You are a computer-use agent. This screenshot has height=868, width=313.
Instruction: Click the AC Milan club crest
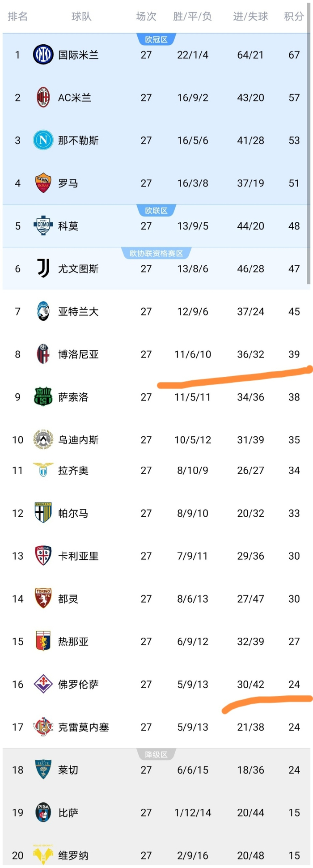pyautogui.click(x=43, y=98)
